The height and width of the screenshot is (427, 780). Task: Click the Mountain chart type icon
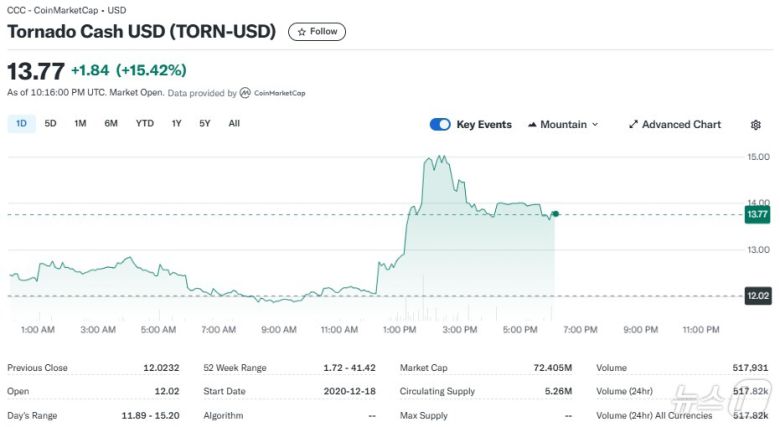(x=531, y=125)
